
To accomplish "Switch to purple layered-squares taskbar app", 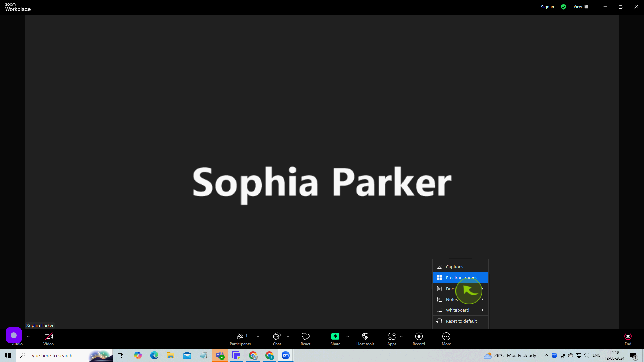I will 236,355.
